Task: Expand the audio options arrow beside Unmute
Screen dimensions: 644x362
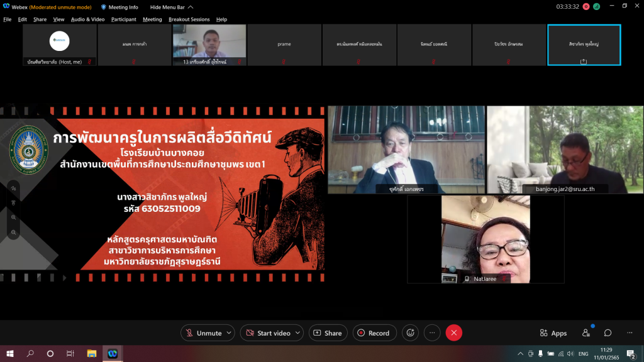Action: point(230,333)
